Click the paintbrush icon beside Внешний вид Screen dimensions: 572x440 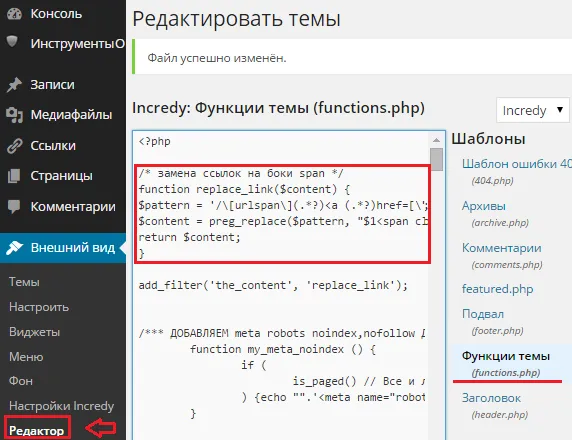15,248
